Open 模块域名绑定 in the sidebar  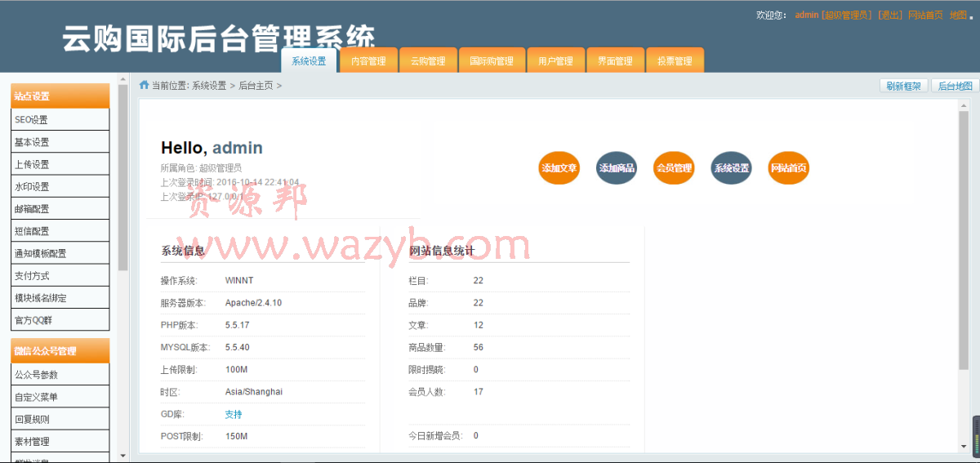pyautogui.click(x=60, y=297)
